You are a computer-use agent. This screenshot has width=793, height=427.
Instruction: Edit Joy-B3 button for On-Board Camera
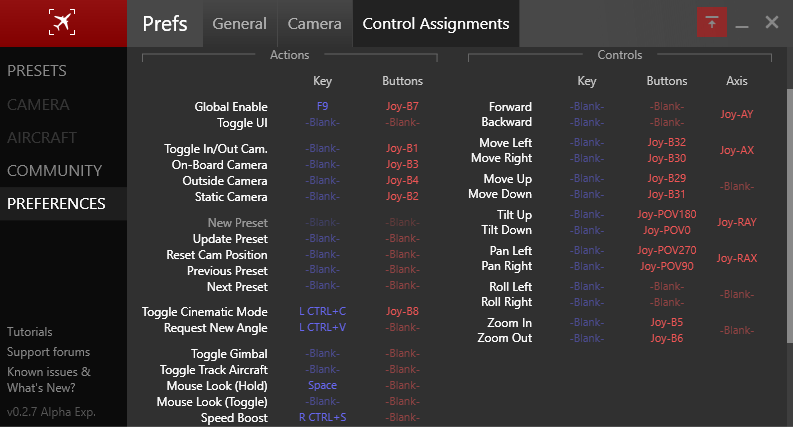pos(403,164)
